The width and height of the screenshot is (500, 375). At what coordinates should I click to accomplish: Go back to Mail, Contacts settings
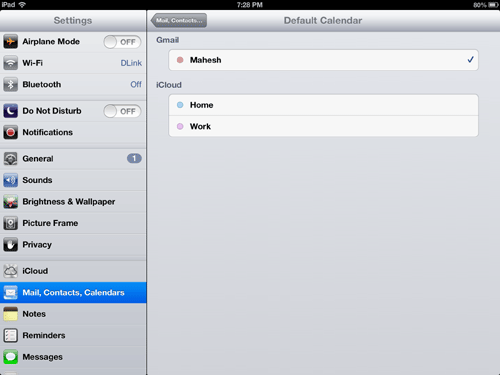tap(179, 20)
